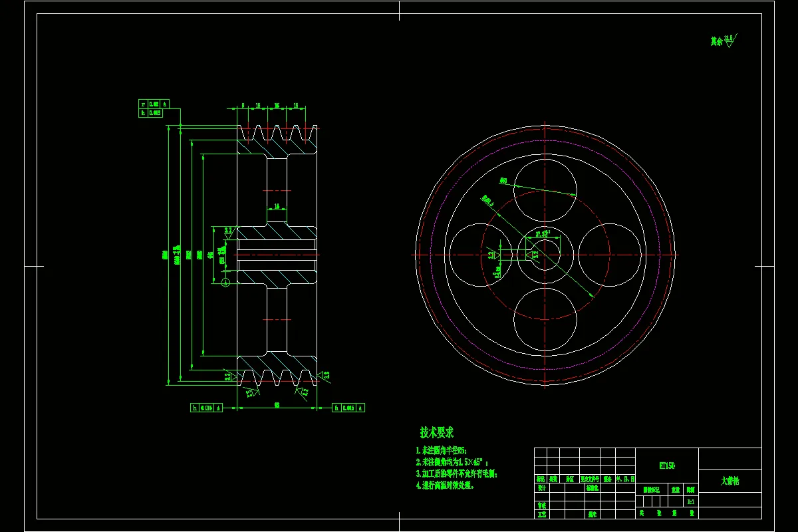The image size is (798, 532).
Task: Click technical note line starting with 4.
Action: pyautogui.click(x=445, y=485)
